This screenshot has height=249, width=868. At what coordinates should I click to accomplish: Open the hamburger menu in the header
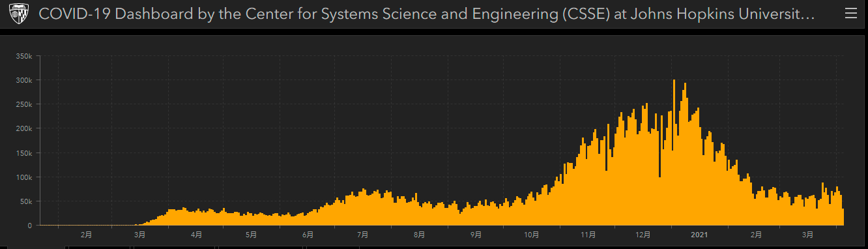click(x=850, y=14)
